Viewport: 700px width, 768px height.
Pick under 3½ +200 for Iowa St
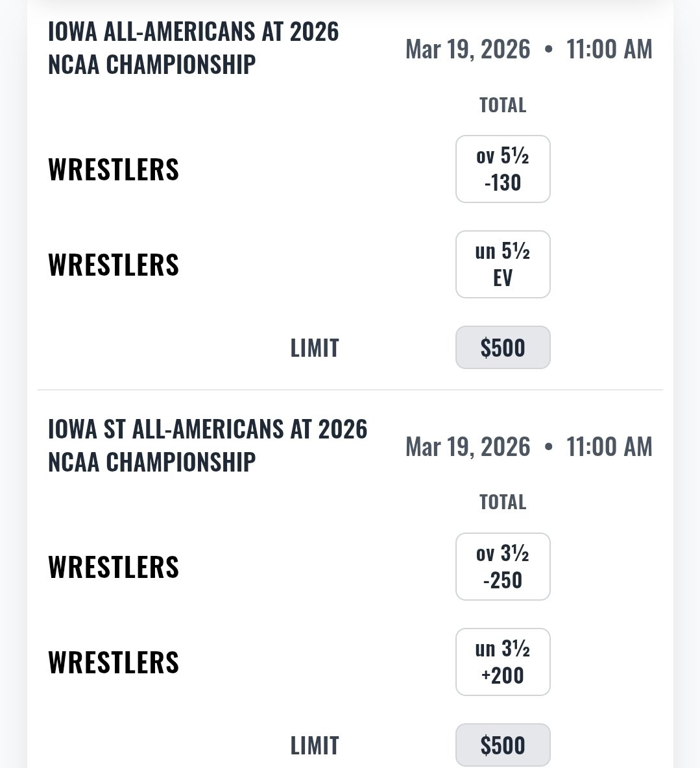point(503,662)
